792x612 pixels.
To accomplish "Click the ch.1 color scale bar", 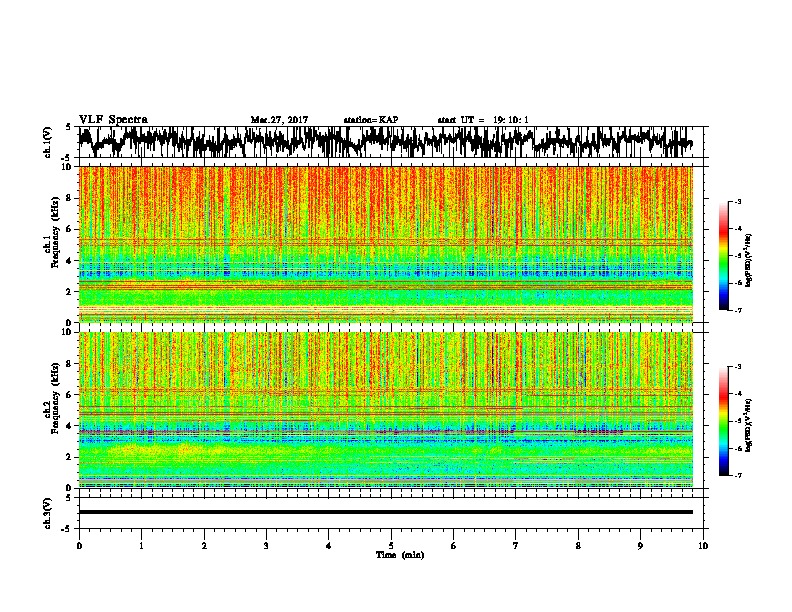I will click(x=723, y=256).
